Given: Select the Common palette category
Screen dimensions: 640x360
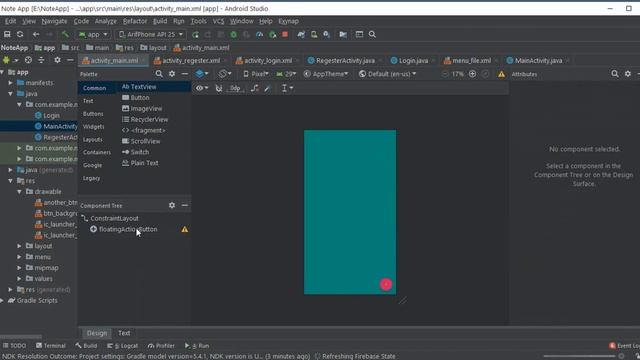Looking at the screenshot, I should (x=95, y=88).
